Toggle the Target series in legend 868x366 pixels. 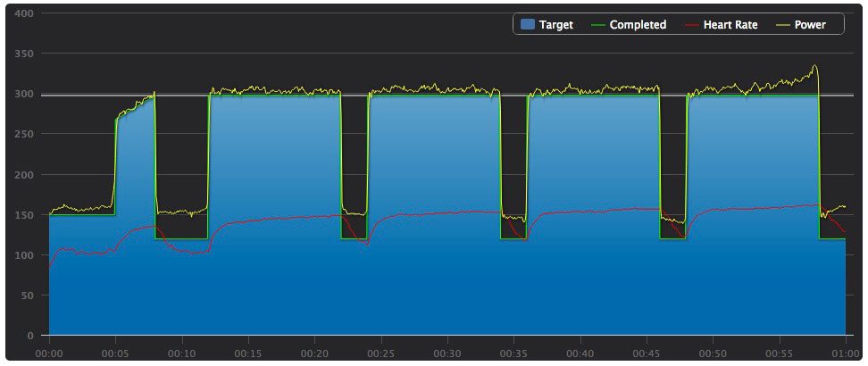(547, 25)
